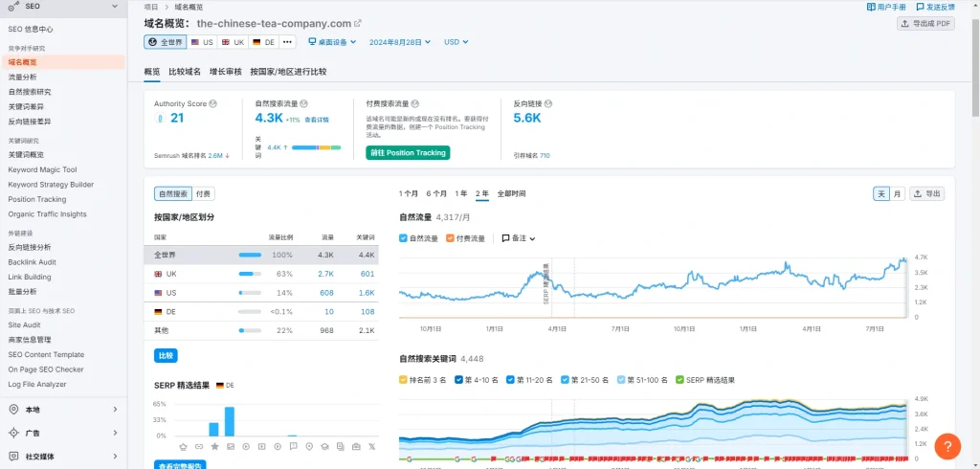Choose the 全部时间 time range

tap(511, 194)
